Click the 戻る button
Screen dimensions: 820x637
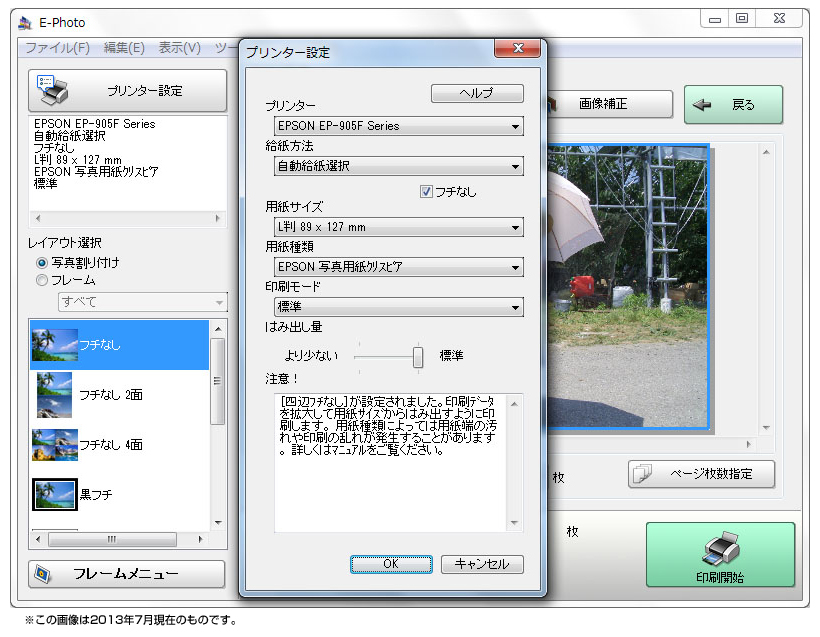point(733,105)
